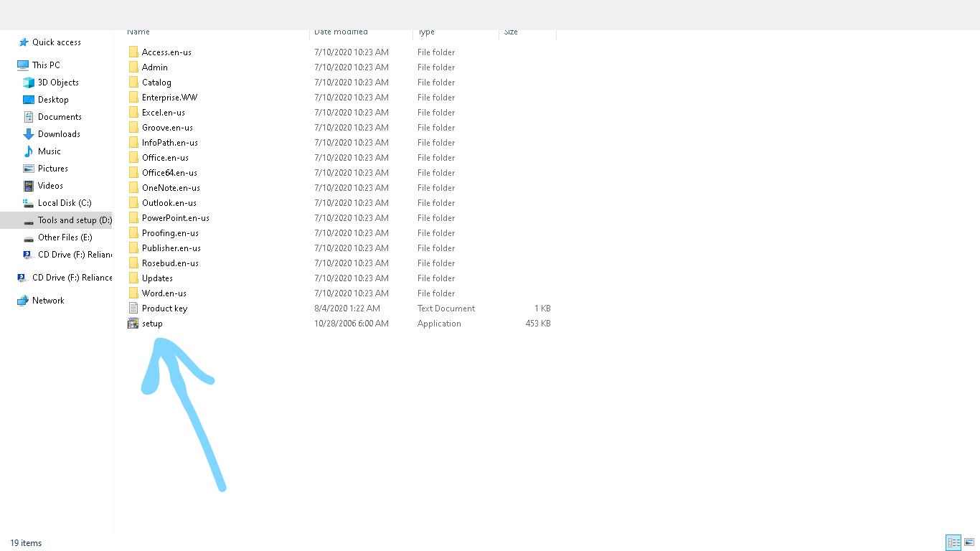Click the Rosebud.en-us folder icon

click(133, 263)
